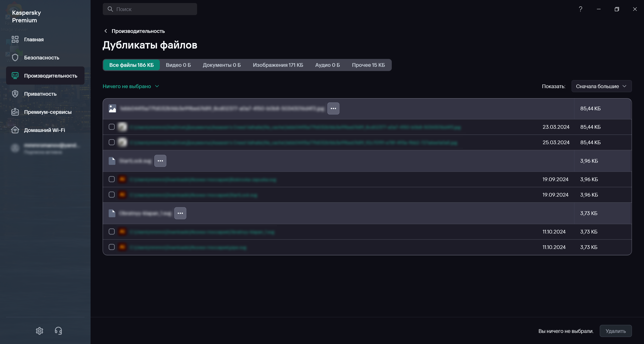Click the Премиум-сервисы sidebar icon
The image size is (644, 344).
coord(15,112)
